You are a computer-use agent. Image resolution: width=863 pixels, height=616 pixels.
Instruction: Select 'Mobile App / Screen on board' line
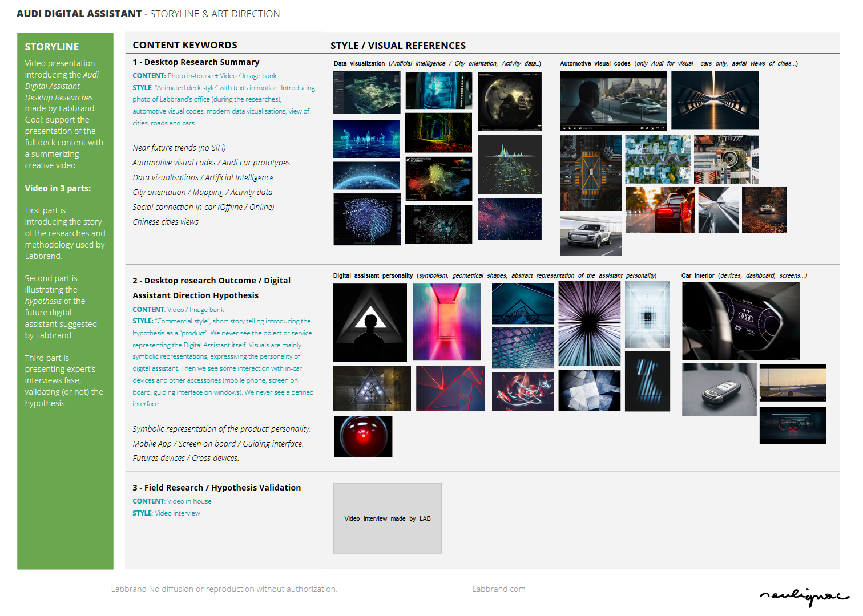coord(218,444)
